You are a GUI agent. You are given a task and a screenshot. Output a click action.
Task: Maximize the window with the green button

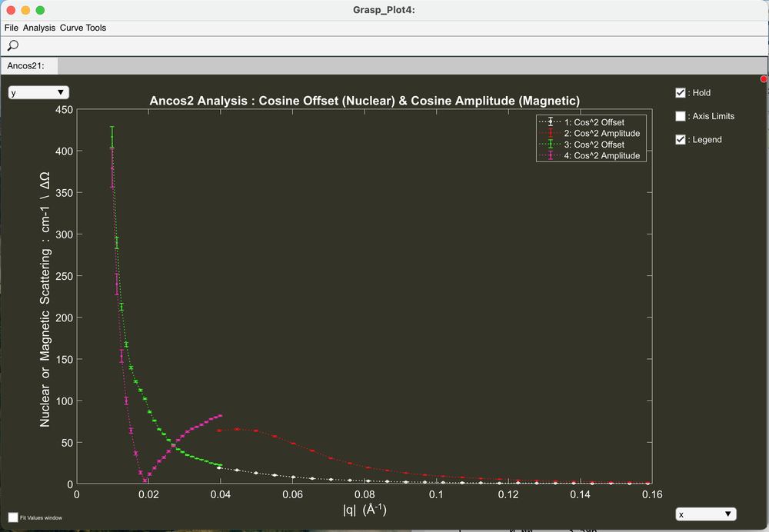click(x=40, y=10)
